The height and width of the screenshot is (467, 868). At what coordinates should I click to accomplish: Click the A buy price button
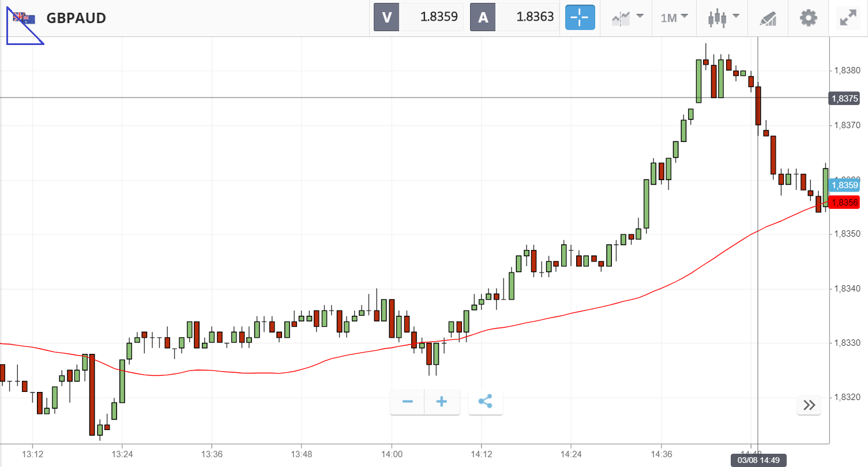(x=515, y=17)
